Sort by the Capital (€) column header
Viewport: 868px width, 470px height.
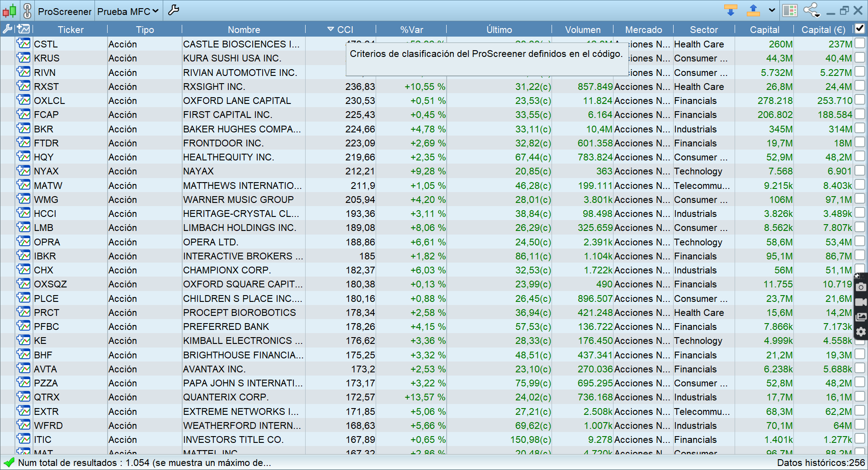click(823, 30)
